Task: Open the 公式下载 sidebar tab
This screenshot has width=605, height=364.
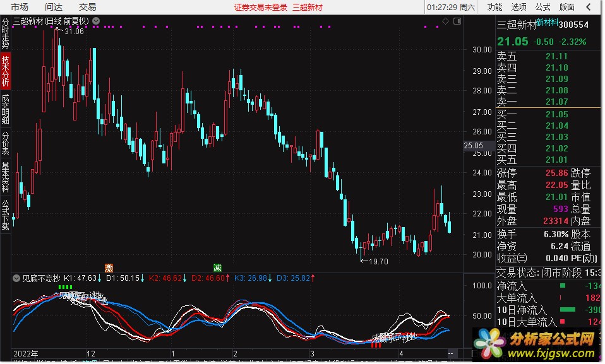Action: pyautogui.click(x=6, y=214)
